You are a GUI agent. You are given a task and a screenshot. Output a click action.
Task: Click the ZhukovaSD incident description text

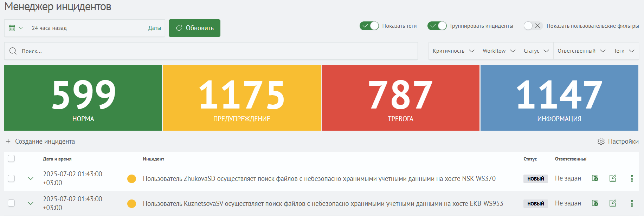click(319, 179)
